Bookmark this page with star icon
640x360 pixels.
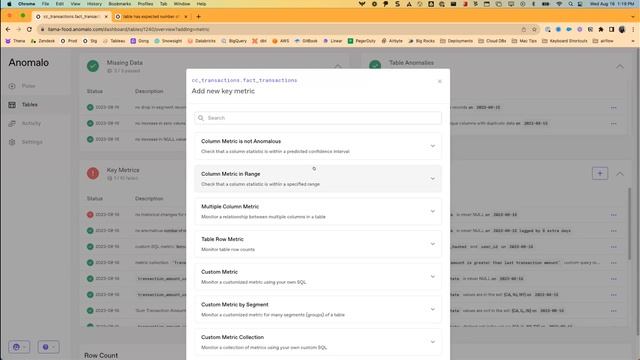pos(534,29)
